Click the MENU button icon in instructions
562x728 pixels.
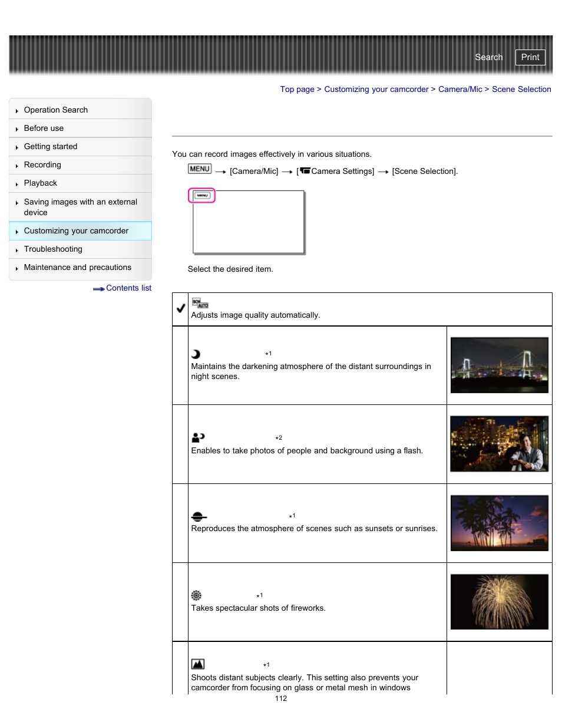pos(200,169)
